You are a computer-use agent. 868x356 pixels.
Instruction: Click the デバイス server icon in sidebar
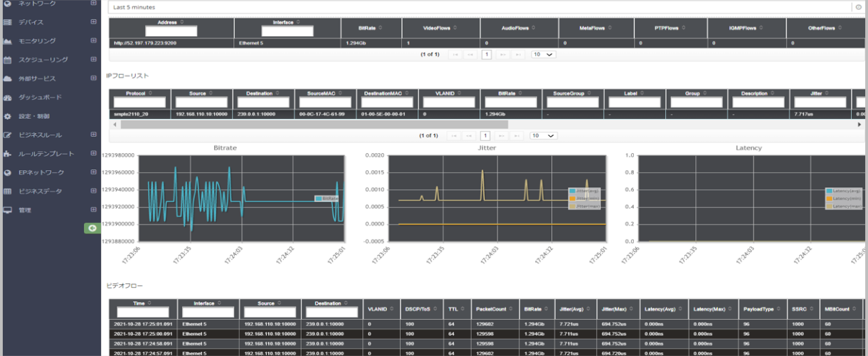pos(7,22)
